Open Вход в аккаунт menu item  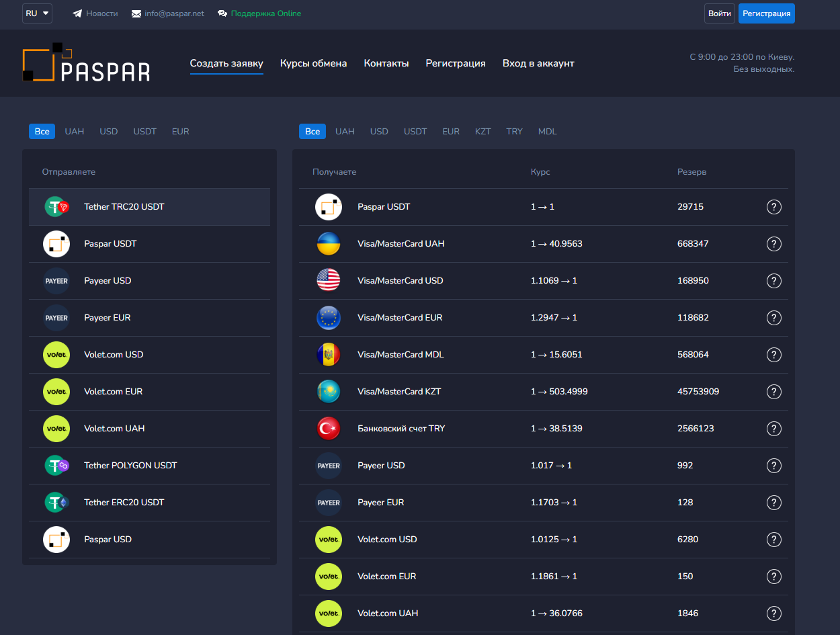pos(538,63)
